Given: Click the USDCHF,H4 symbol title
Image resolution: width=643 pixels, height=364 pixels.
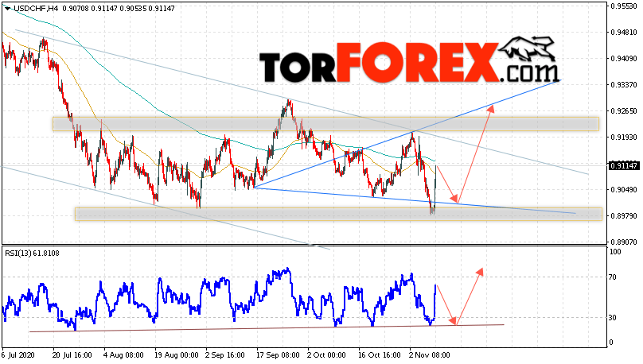Looking at the screenshot, I should click(x=36, y=8).
